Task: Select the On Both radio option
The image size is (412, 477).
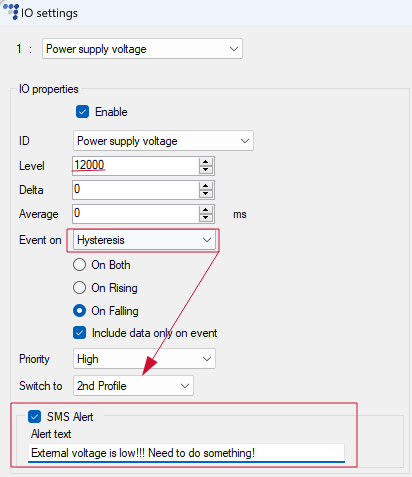Action: pyautogui.click(x=79, y=265)
